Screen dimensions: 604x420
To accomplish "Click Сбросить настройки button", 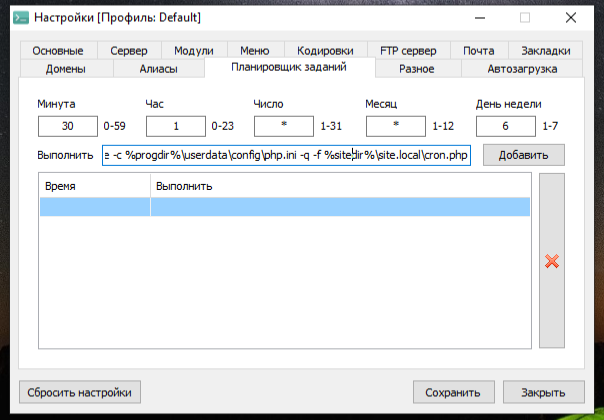I will point(80,392).
